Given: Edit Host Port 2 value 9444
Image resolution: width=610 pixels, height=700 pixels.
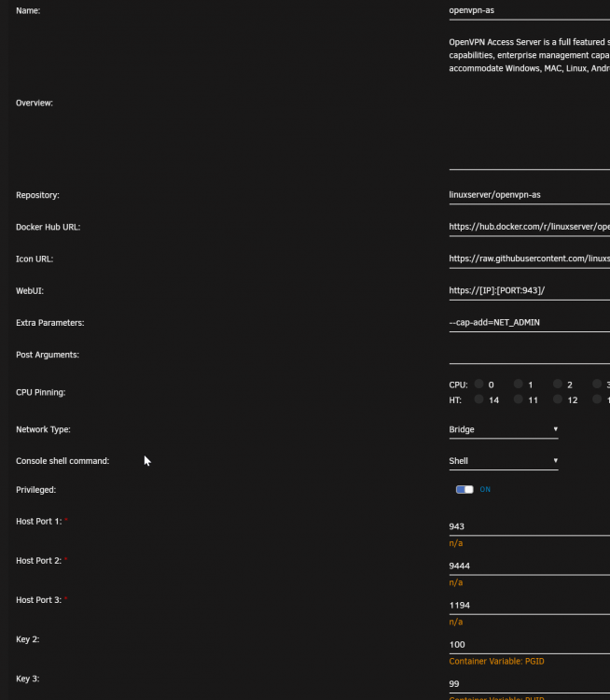Looking at the screenshot, I should (x=529, y=567).
